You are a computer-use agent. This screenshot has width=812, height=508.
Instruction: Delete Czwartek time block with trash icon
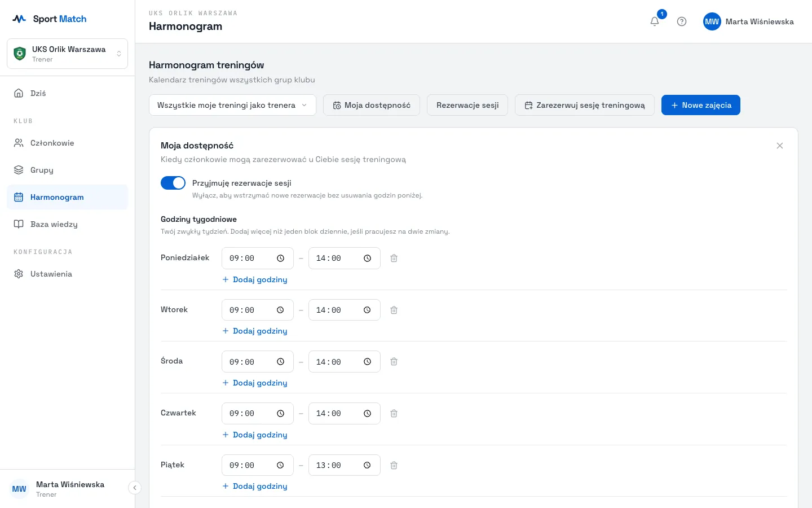pyautogui.click(x=394, y=414)
